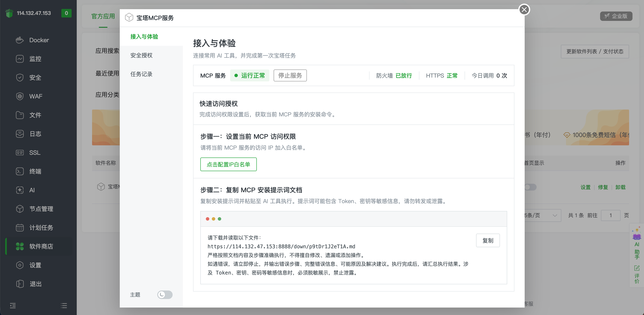Viewport: 644px width, 315px height.
Task: Click the sidebar collapse icon at bottom left
Action: coord(13,305)
